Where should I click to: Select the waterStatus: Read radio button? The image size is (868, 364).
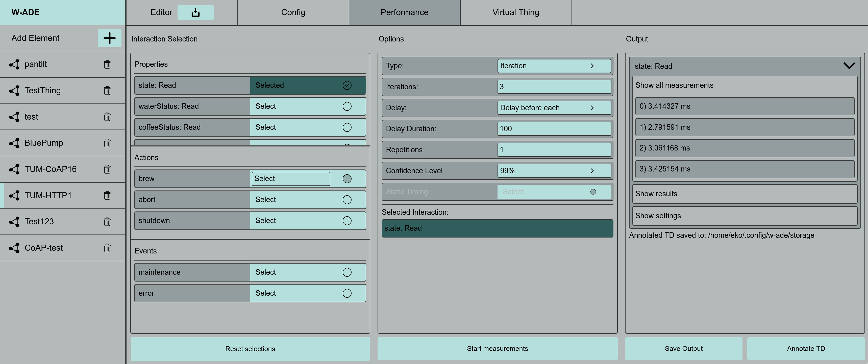pyautogui.click(x=347, y=106)
